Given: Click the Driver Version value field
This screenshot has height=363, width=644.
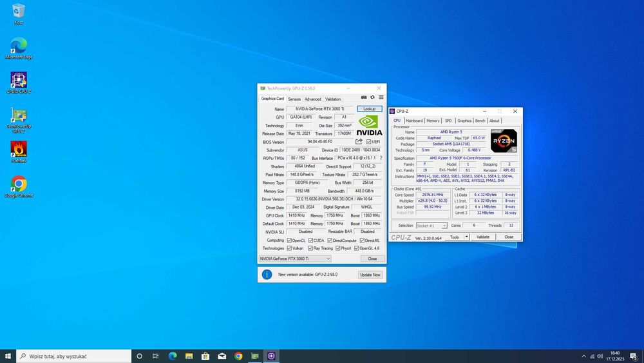Looking at the screenshot, I should pyautogui.click(x=334, y=199).
